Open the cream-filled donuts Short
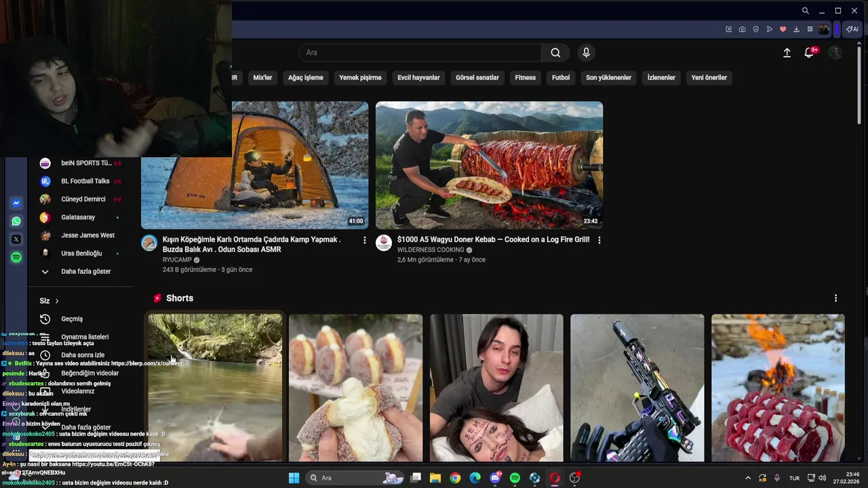The height and width of the screenshot is (488, 868). tap(355, 388)
